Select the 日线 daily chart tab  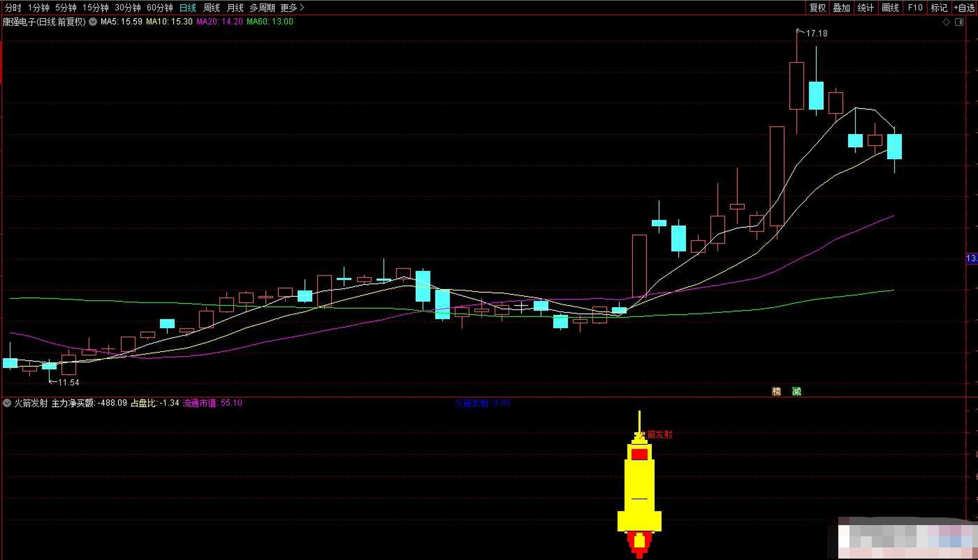(x=187, y=7)
